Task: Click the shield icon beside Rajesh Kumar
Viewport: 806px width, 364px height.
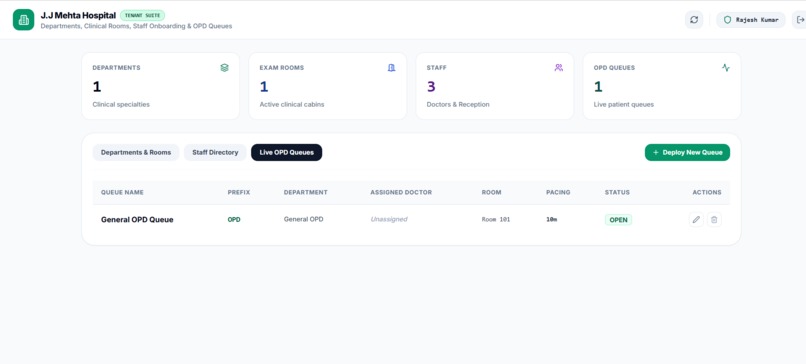Action: (x=727, y=20)
